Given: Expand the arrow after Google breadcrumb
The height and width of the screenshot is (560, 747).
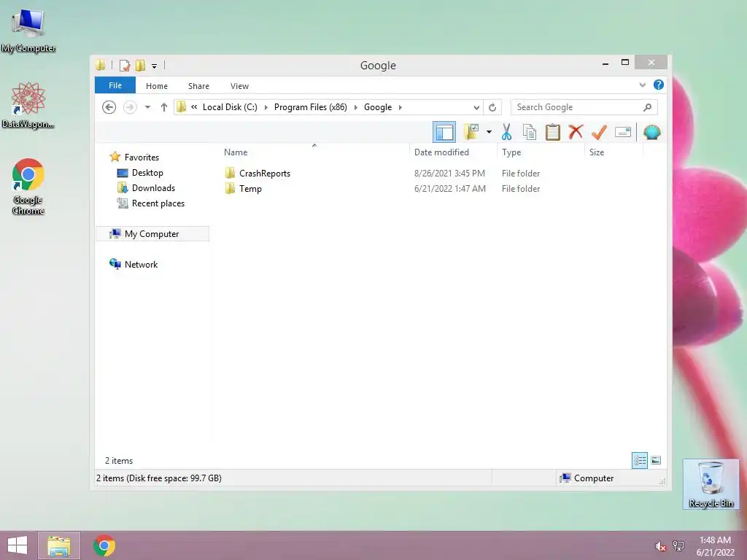Looking at the screenshot, I should coord(400,107).
